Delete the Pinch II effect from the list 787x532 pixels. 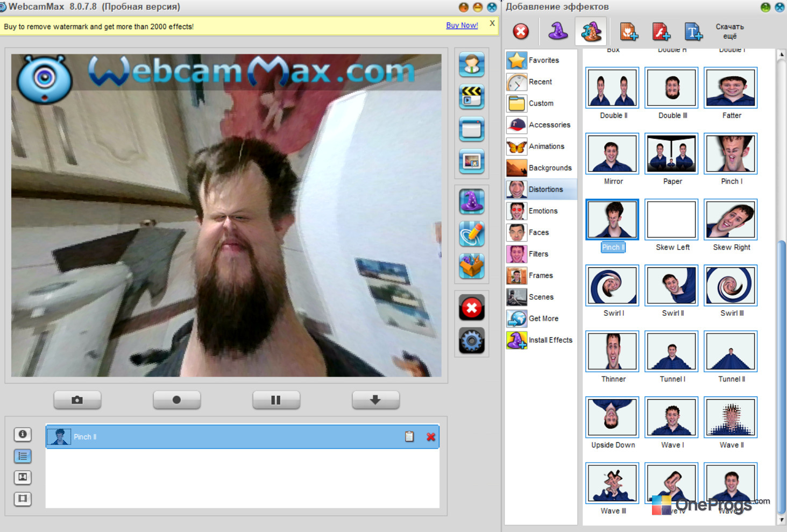(431, 437)
